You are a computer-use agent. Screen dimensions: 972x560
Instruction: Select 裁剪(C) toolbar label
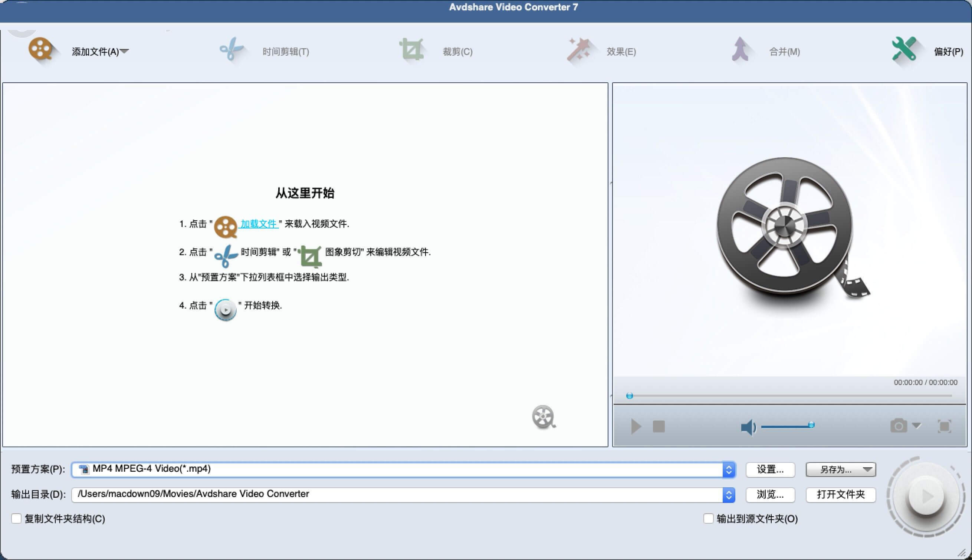click(x=457, y=52)
